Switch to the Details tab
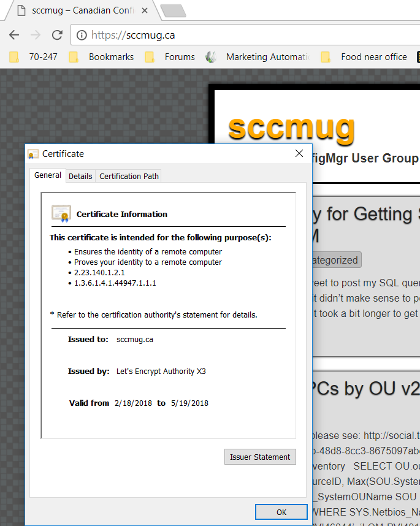 pyautogui.click(x=80, y=176)
